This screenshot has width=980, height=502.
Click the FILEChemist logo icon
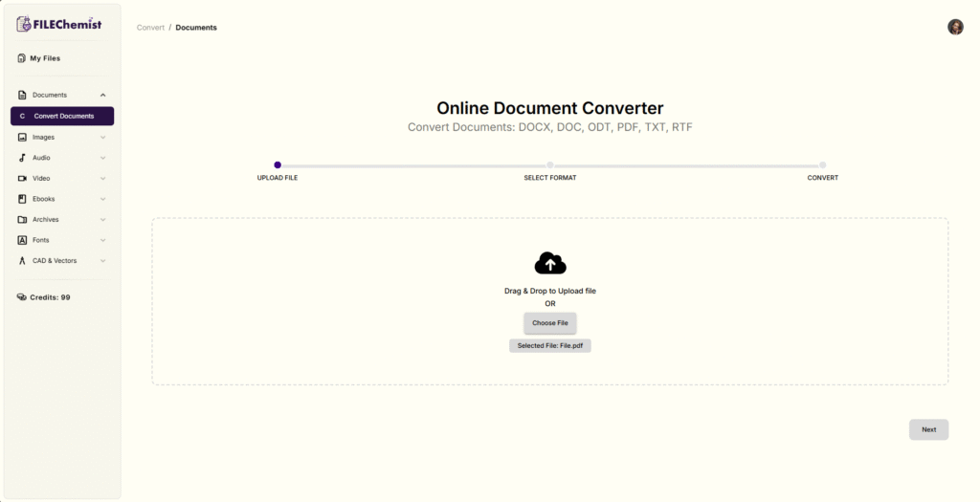click(x=24, y=24)
